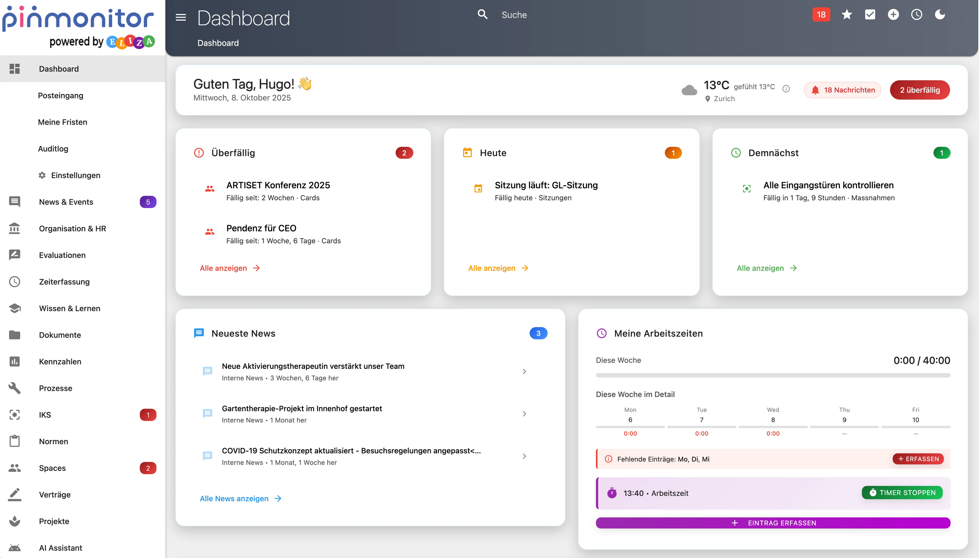The width and height of the screenshot is (980, 558).
Task: Expand the COVID-19 Schutzkonzept news item
Action: point(524,456)
